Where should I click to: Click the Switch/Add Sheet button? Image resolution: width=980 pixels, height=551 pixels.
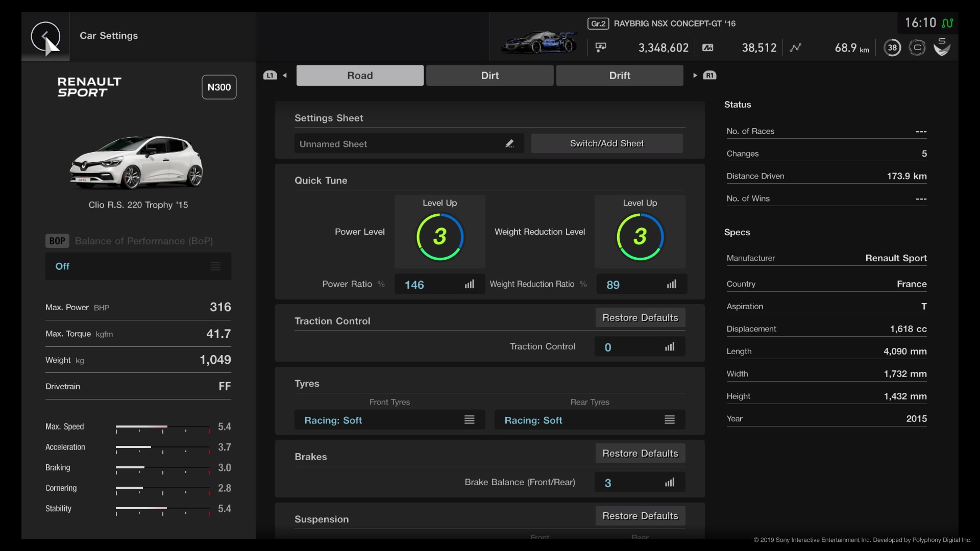click(607, 143)
